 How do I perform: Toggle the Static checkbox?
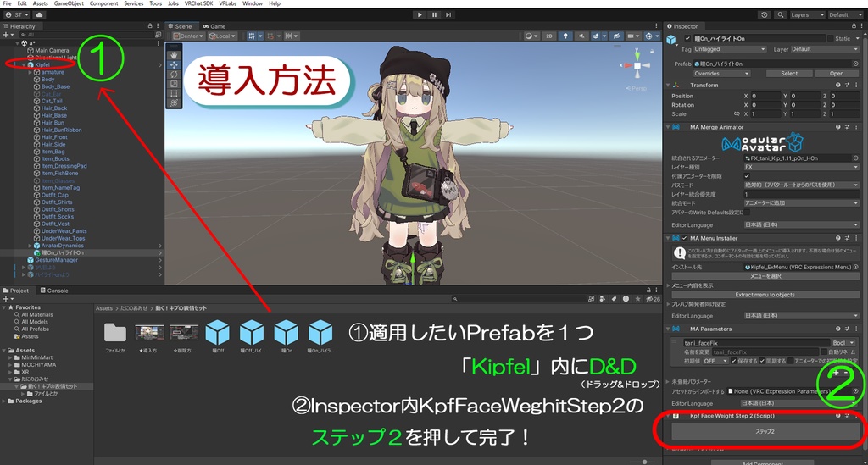831,39
